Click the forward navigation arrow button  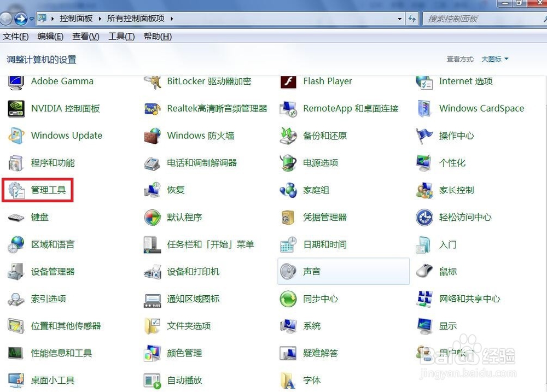[21, 19]
